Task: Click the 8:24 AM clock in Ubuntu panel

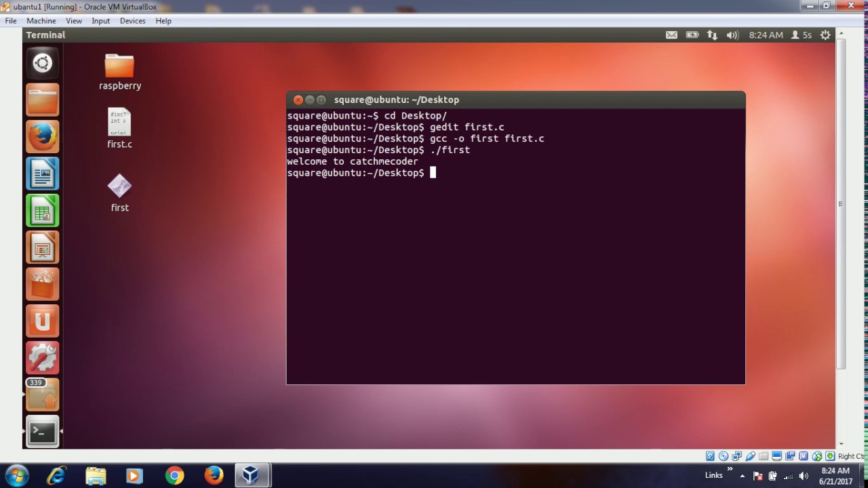Action: pos(766,35)
